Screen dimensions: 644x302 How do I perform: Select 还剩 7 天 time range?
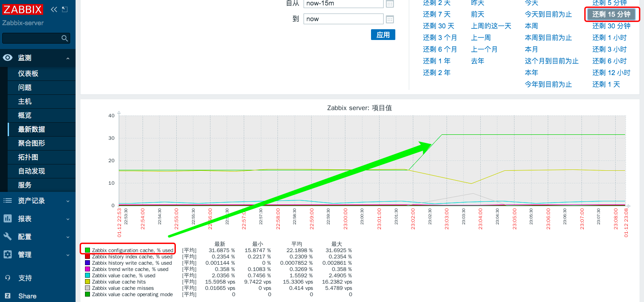point(437,14)
